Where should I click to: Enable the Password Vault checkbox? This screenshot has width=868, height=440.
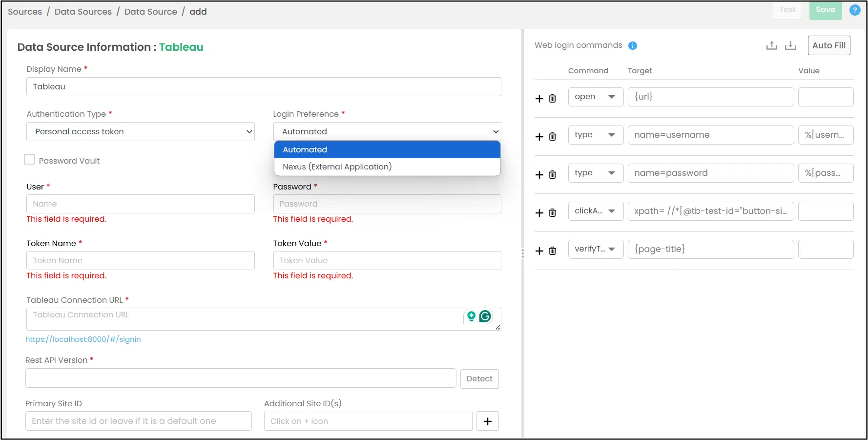tap(30, 160)
